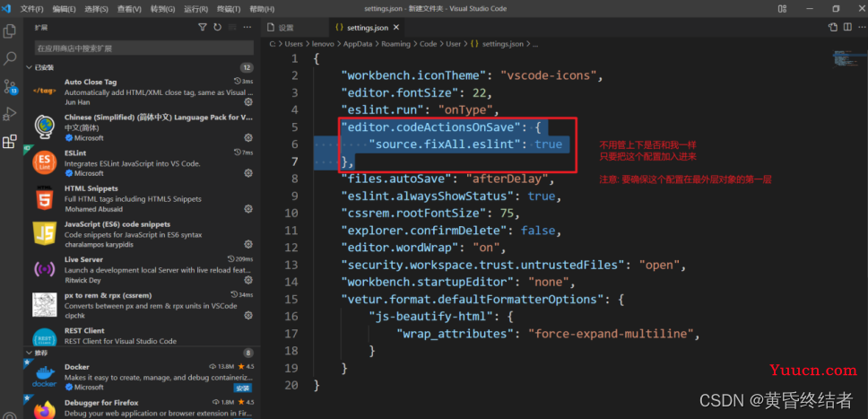868x419 pixels.
Task: Open the Search view in activity bar
Action: click(x=9, y=58)
